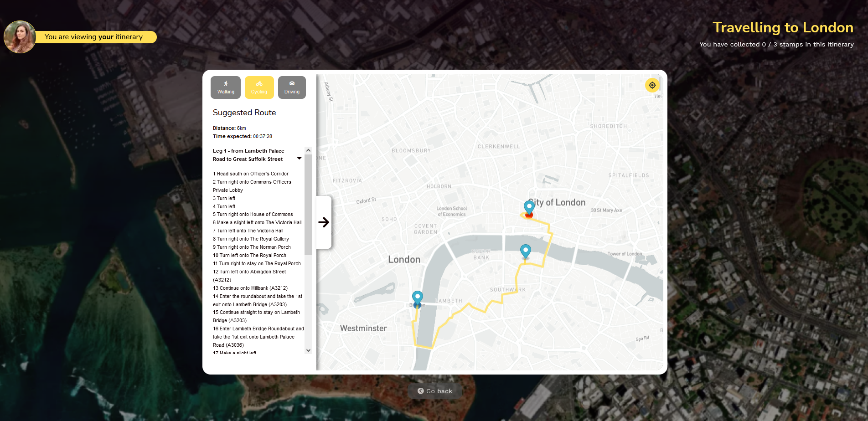The width and height of the screenshot is (868, 421).
Task: Click scrollbar down arrow in directions list
Action: pyautogui.click(x=308, y=350)
